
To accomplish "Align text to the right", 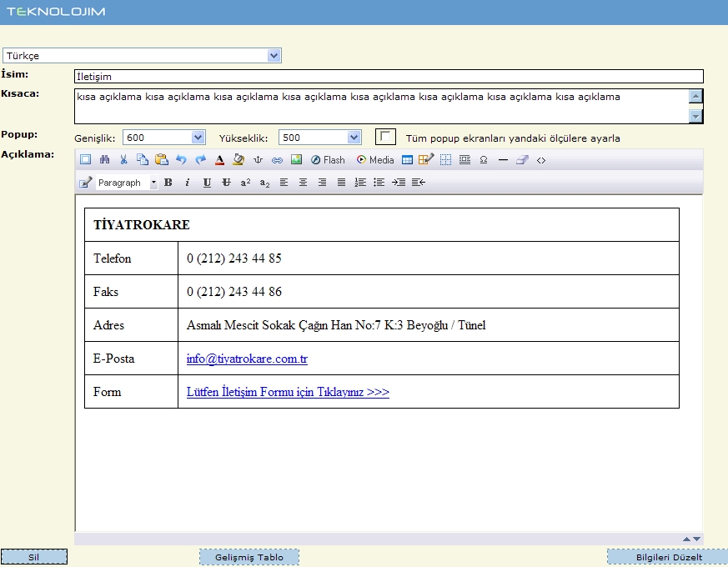I will [322, 183].
